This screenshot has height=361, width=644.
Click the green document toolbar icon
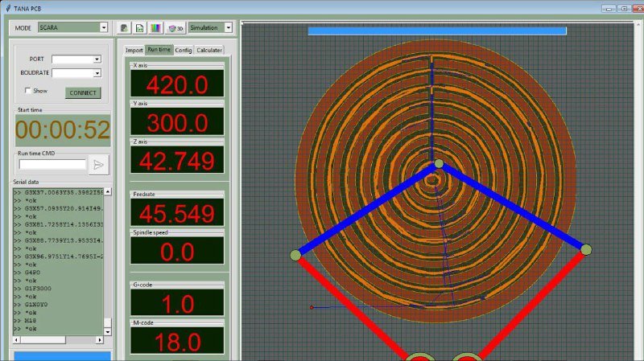139,28
